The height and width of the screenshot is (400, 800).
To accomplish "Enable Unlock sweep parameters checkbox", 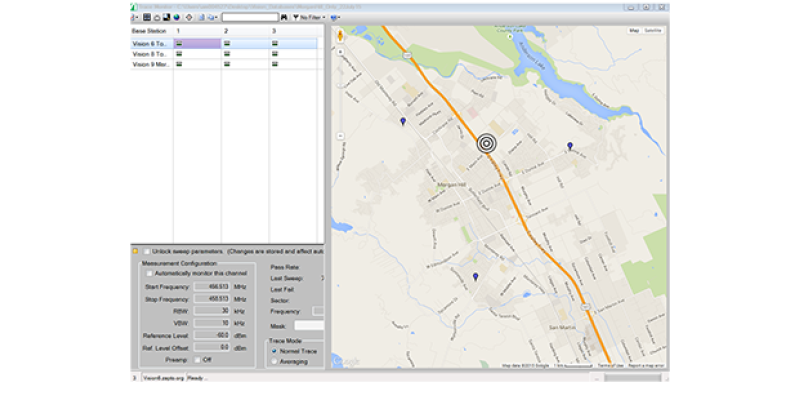I will [147, 252].
